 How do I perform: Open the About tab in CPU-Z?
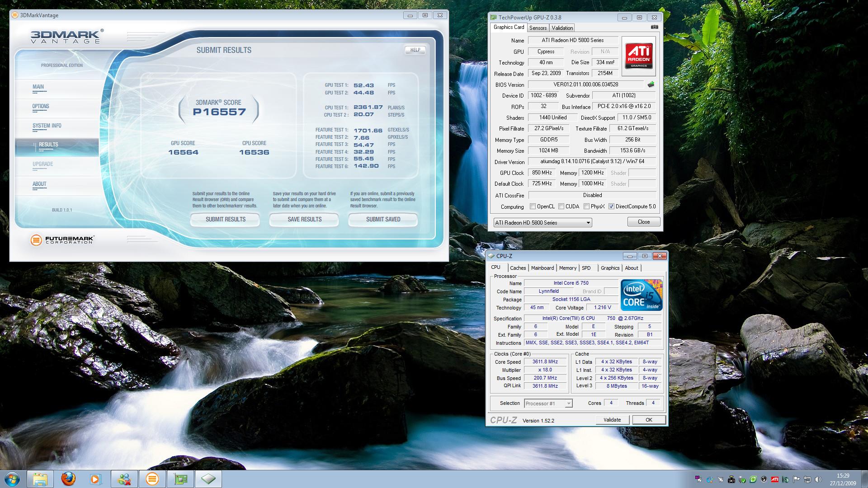[x=632, y=268]
